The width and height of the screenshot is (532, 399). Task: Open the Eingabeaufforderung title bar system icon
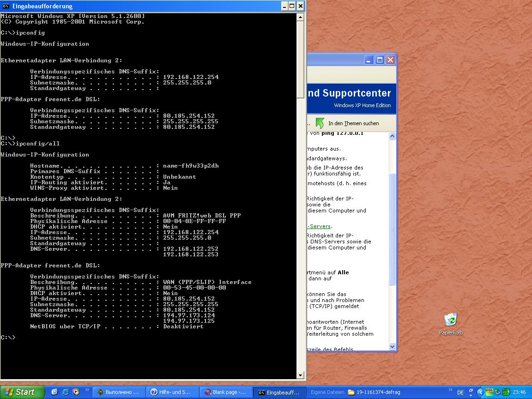click(6, 6)
